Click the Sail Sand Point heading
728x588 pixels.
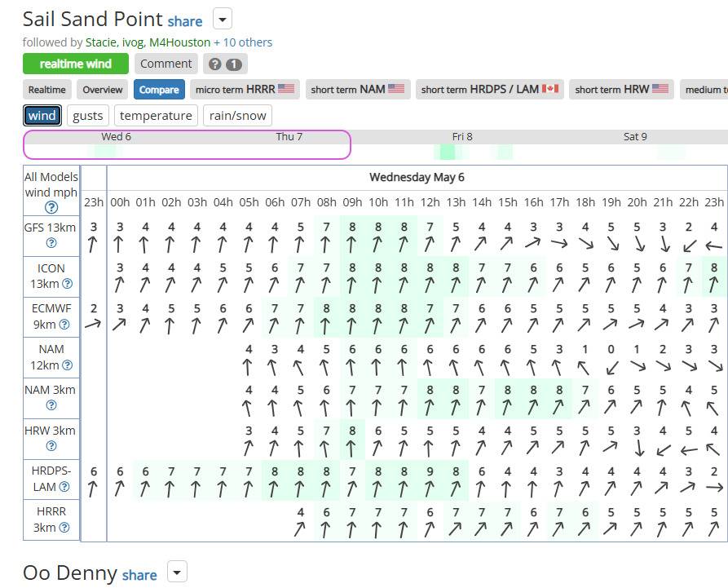point(93,20)
